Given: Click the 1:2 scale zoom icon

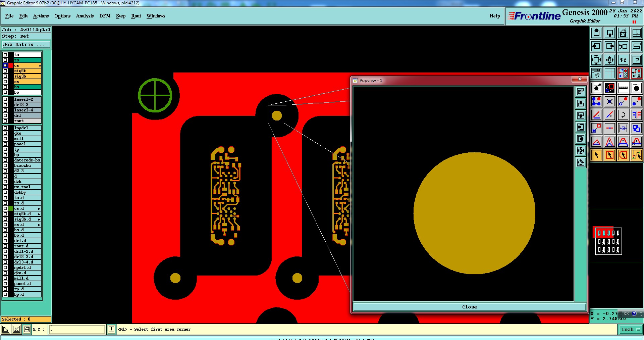Looking at the screenshot, I should pos(623,60).
